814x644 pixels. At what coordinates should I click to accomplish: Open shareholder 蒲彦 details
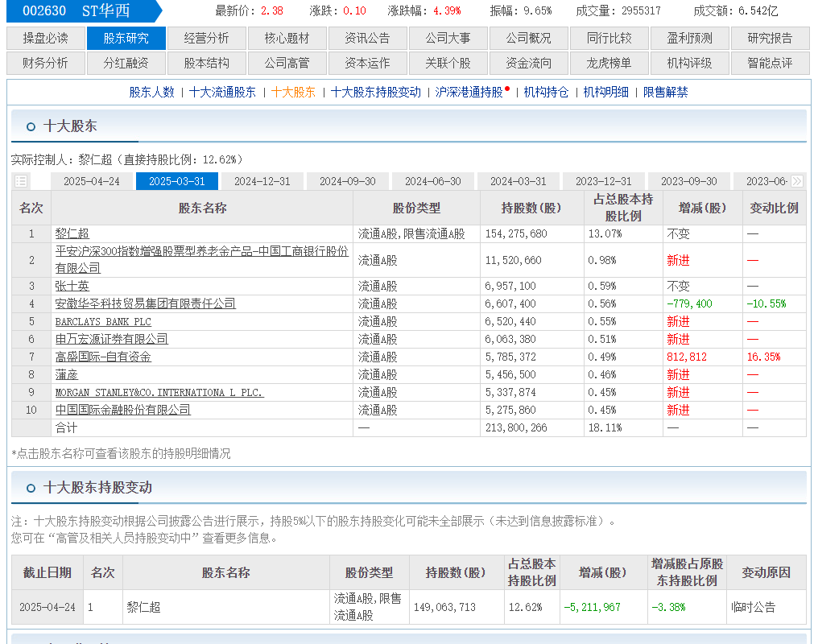pyautogui.click(x=67, y=374)
